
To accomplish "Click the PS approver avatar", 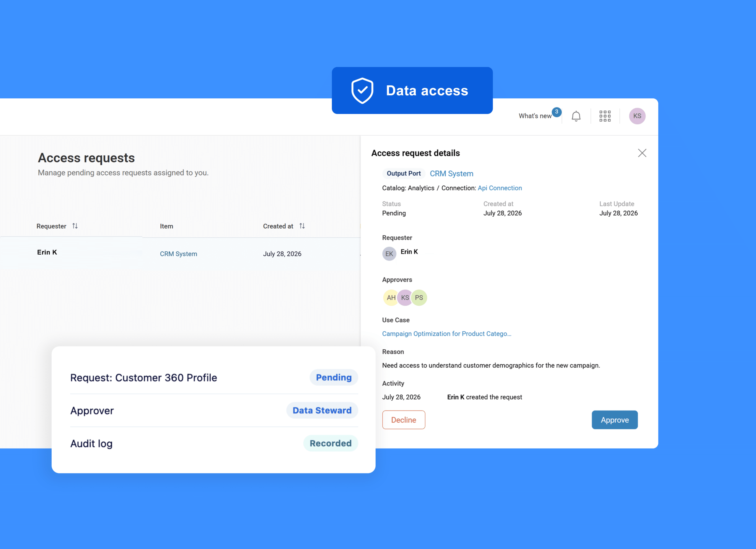I will coord(419,298).
